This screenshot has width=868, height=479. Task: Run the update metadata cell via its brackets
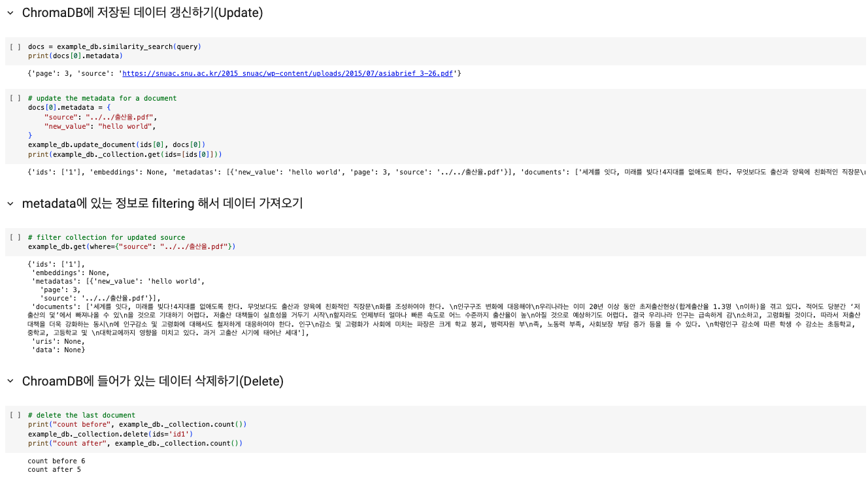pos(15,98)
